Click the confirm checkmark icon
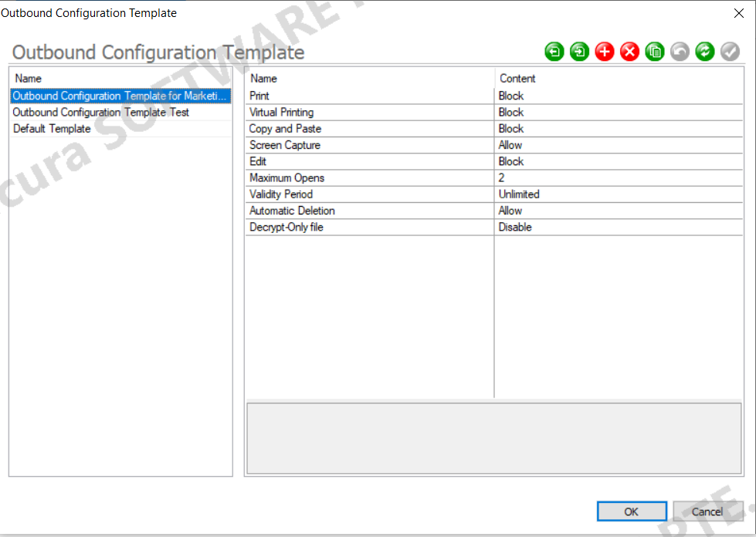 click(730, 51)
